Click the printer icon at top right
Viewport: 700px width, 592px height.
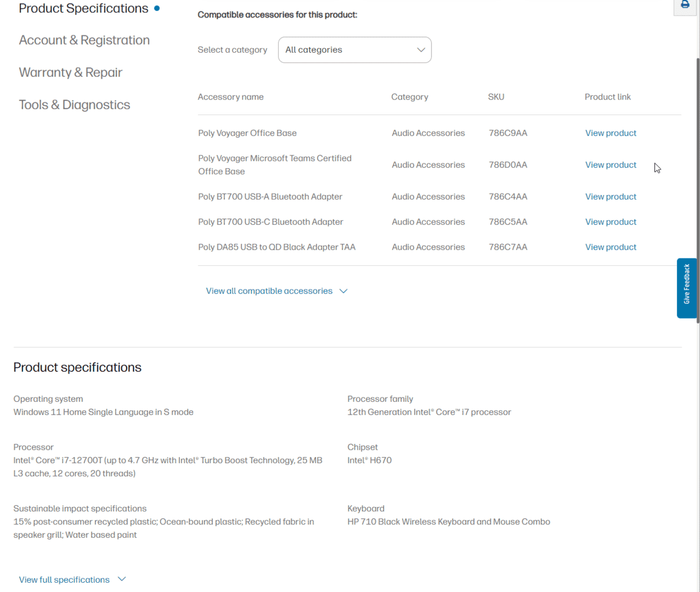685,5
